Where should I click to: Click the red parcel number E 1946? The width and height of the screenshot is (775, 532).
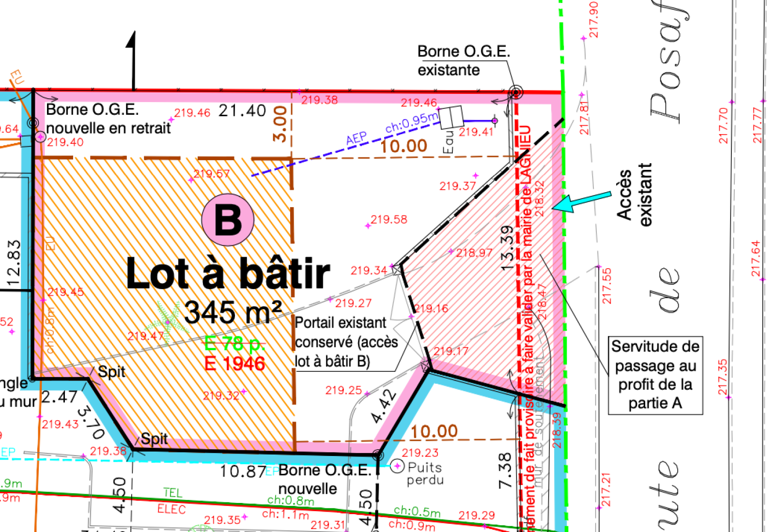[235, 364]
